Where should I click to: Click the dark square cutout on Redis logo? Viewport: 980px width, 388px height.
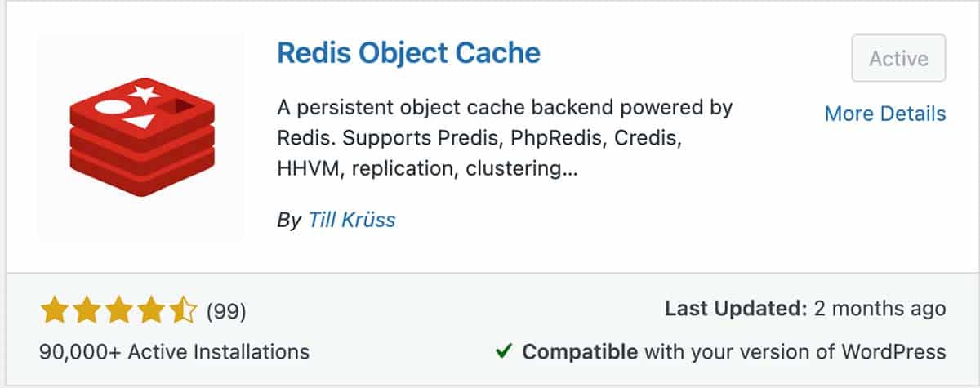[x=179, y=106]
